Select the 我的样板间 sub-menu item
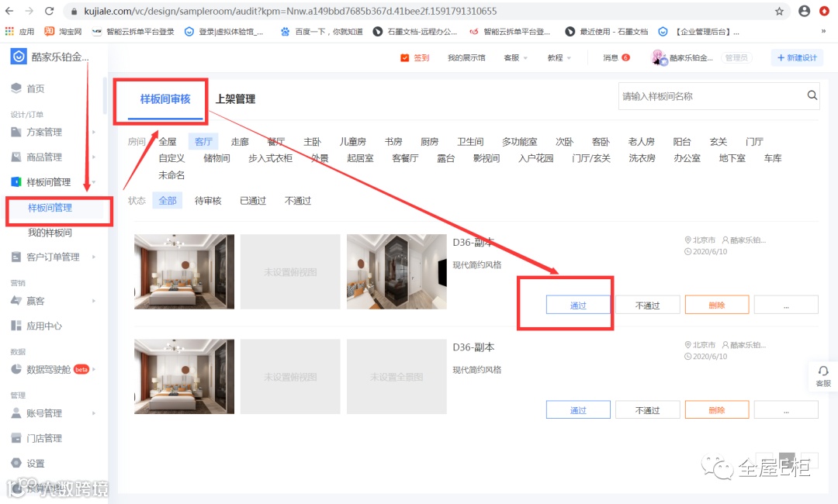 pyautogui.click(x=50, y=233)
